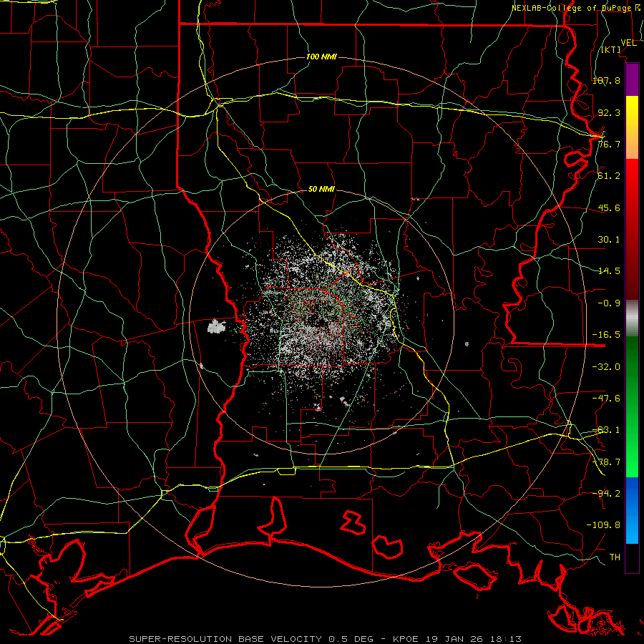This screenshot has width=644, height=644.
Task: Select the 30.1 velocity scale value
Action: click(x=609, y=240)
